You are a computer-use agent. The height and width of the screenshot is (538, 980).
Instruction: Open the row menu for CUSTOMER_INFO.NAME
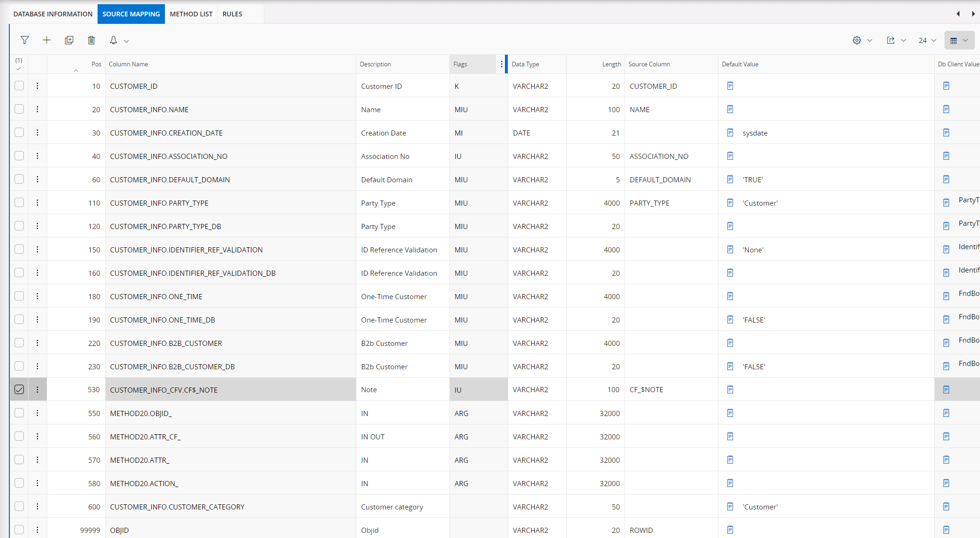tap(37, 109)
